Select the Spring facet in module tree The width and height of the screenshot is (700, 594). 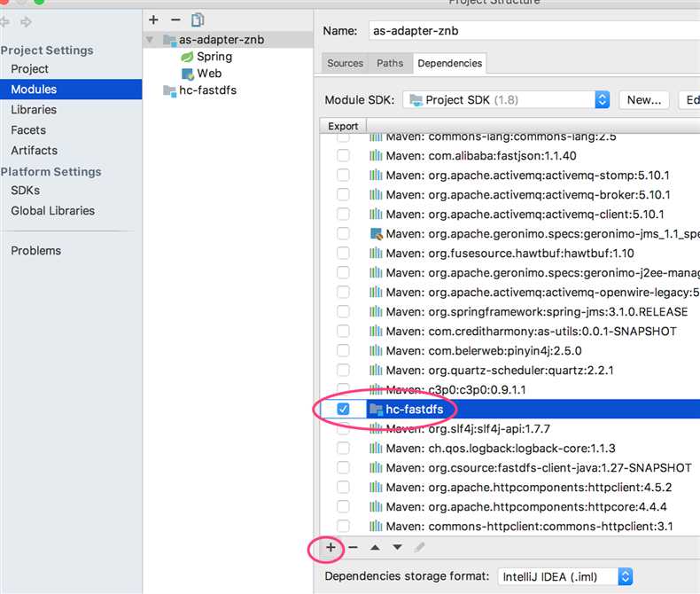point(214,57)
